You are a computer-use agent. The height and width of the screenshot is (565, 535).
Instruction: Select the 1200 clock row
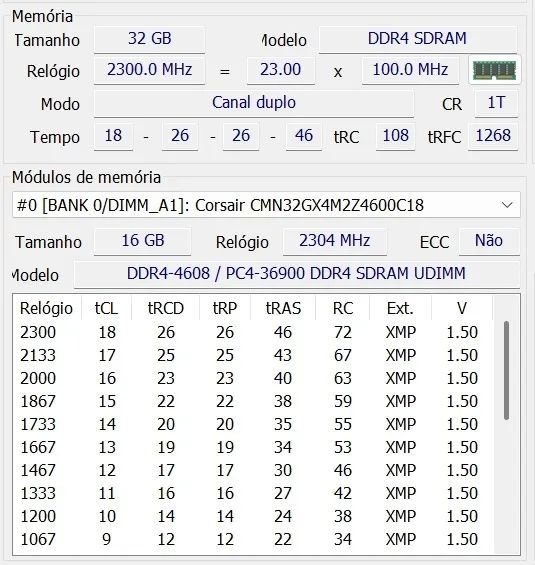click(253, 517)
